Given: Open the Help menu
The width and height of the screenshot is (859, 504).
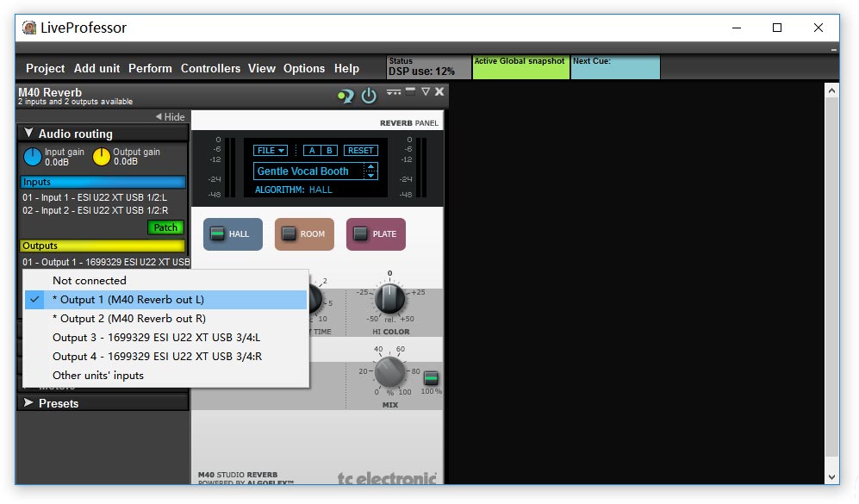Looking at the screenshot, I should click(346, 68).
